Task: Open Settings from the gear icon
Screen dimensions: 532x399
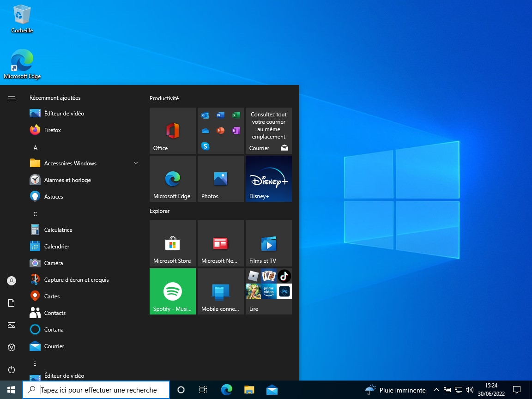Action: click(x=12, y=347)
